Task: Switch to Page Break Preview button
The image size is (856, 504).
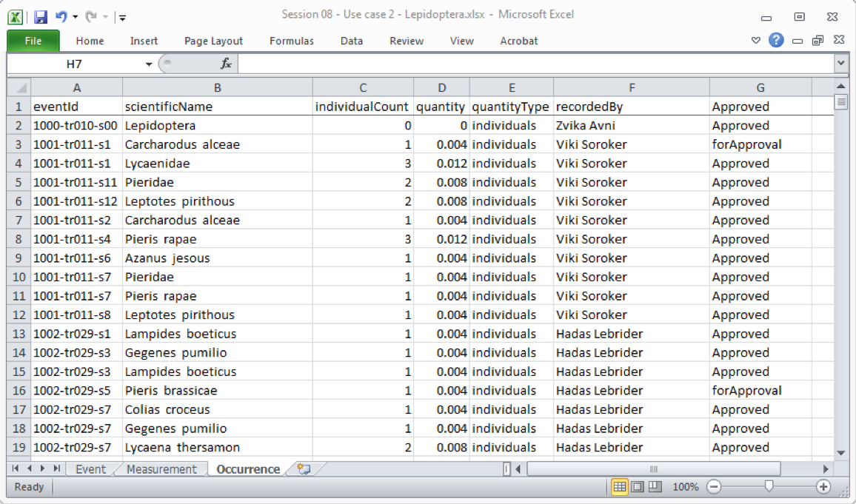Action: [x=655, y=487]
